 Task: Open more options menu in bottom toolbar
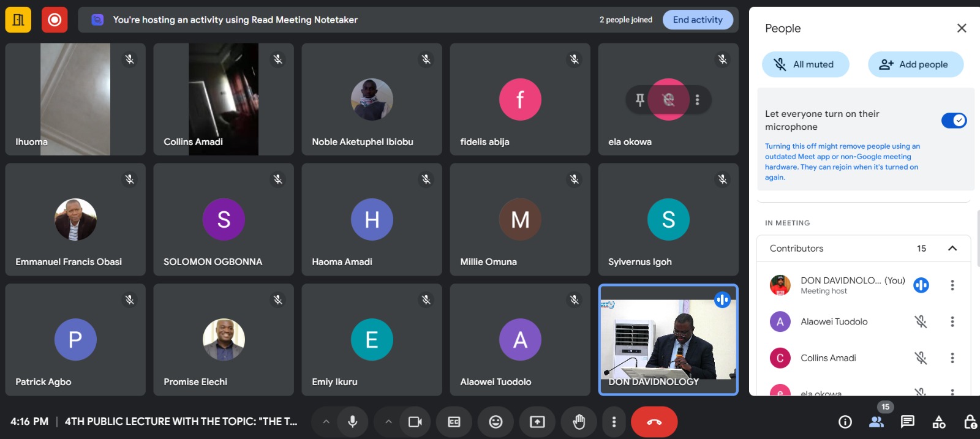pos(614,422)
